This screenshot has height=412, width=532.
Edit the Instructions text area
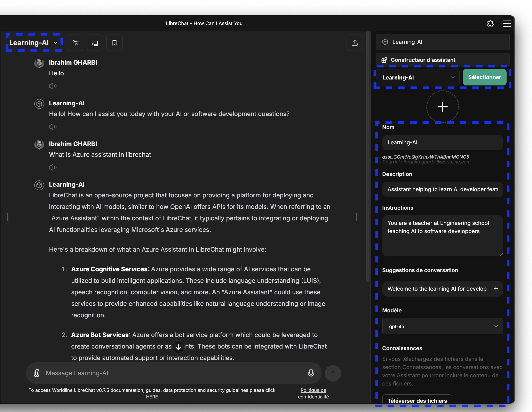tap(443, 236)
